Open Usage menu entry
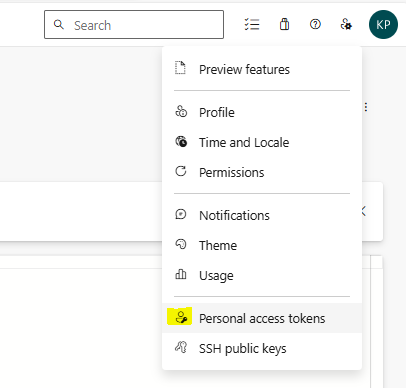Viewport: 406px width, 388px height. tap(262, 275)
